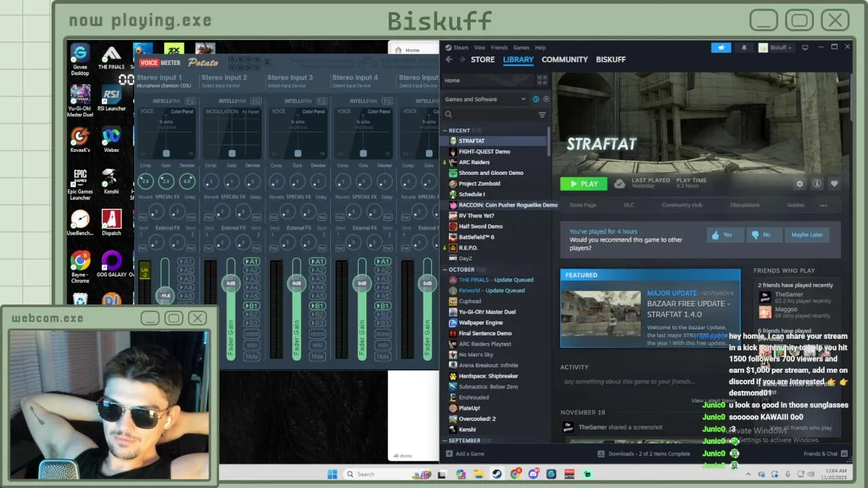This screenshot has width=868, height=488.
Task: Switch library to grid collections view
Action: click(x=542, y=80)
